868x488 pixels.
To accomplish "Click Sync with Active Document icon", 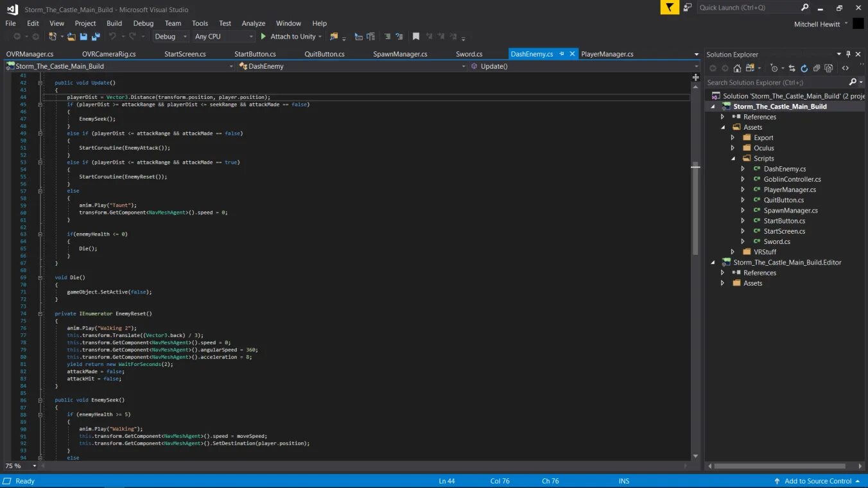I will coord(792,68).
